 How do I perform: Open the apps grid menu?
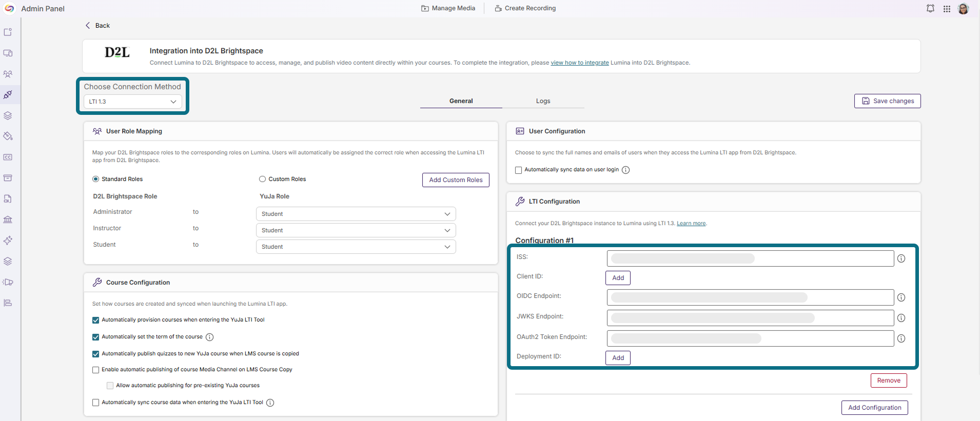[947, 9]
